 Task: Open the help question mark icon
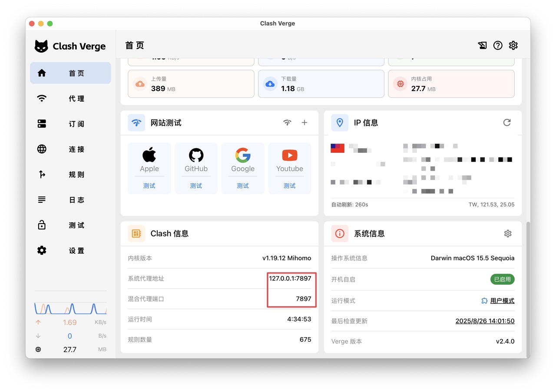pos(498,45)
